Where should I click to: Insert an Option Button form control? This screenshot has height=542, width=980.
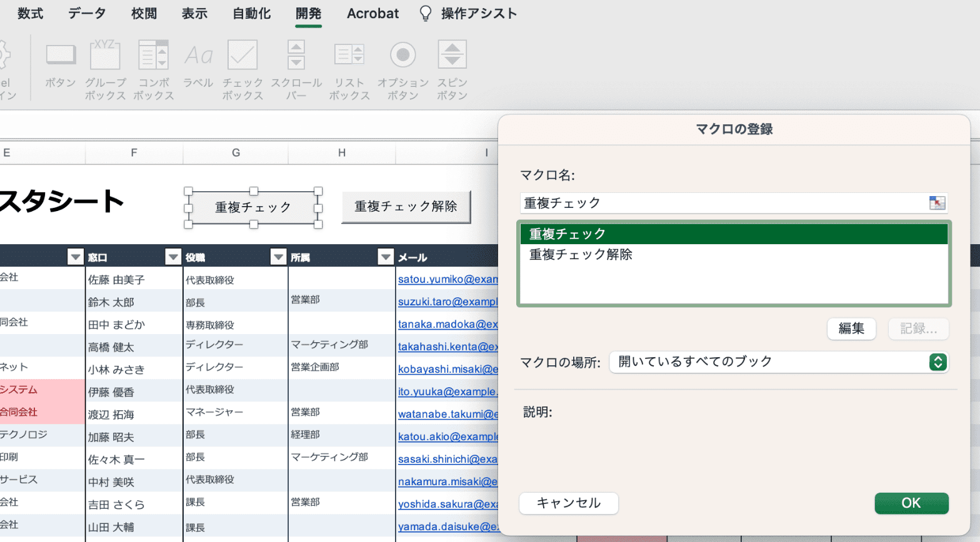pyautogui.click(x=403, y=69)
